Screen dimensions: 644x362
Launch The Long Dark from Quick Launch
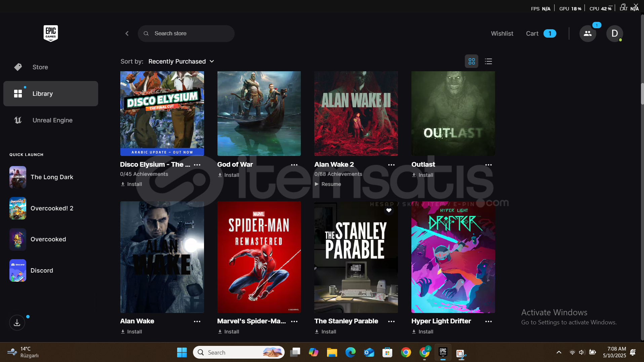(x=41, y=177)
